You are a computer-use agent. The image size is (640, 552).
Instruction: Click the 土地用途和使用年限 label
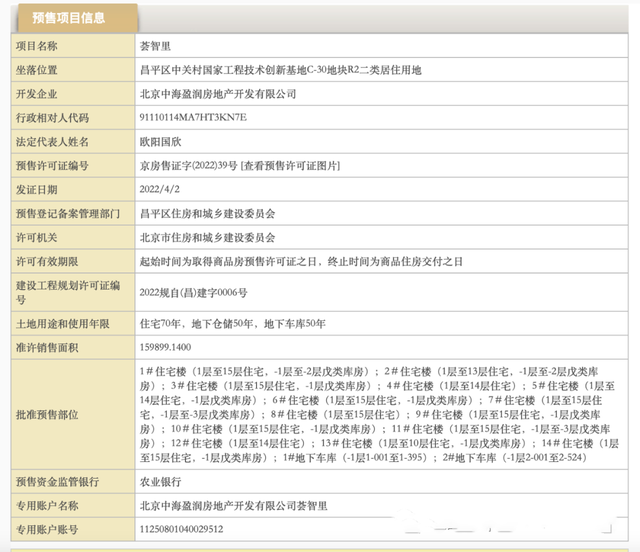(x=62, y=324)
